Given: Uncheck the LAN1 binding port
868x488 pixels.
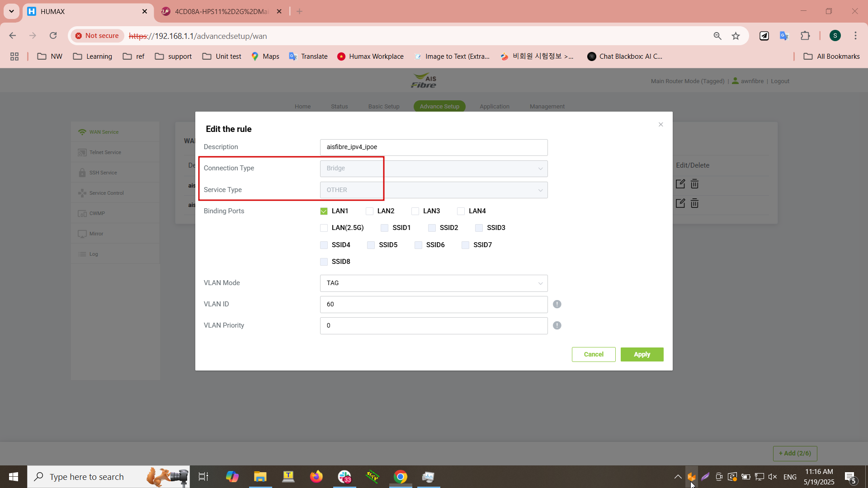Looking at the screenshot, I should coord(324,211).
